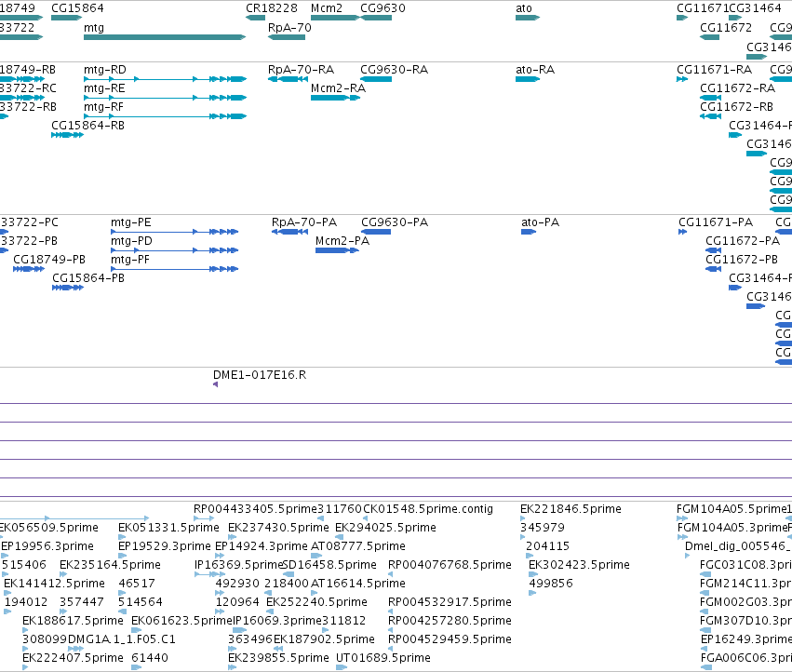Open the mtg-RD transcript
The image size is (792, 672).
tap(165, 79)
